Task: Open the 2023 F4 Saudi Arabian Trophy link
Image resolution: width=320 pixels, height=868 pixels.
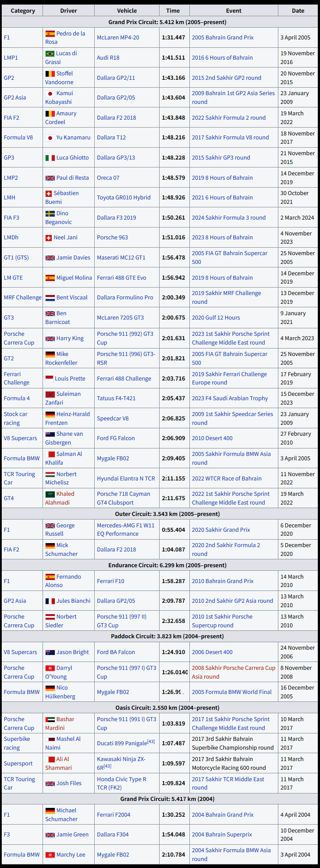Action: [230, 398]
